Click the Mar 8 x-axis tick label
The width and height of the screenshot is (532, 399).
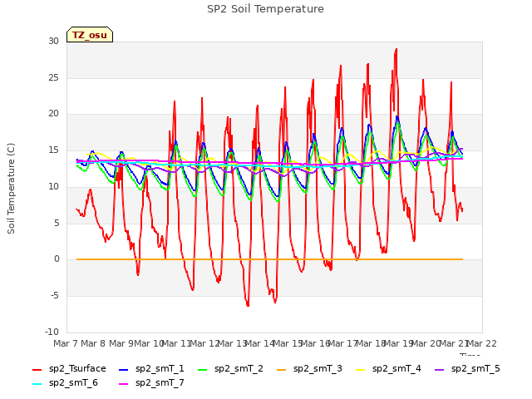point(93,343)
